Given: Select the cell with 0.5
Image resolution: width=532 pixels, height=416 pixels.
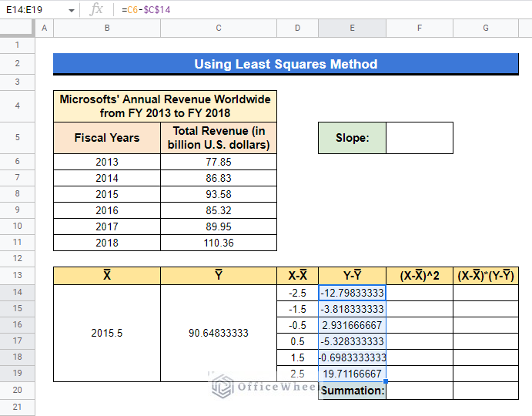Looking at the screenshot, I should tap(297, 341).
